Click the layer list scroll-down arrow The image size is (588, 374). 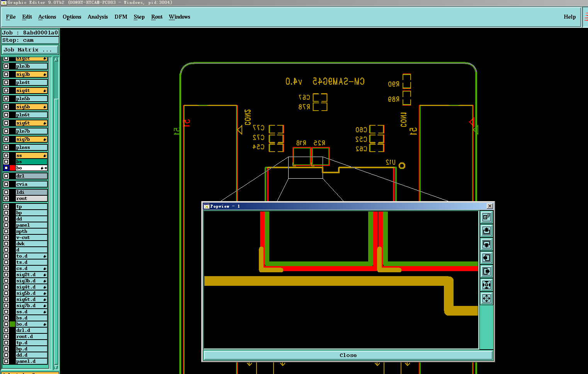(x=56, y=367)
